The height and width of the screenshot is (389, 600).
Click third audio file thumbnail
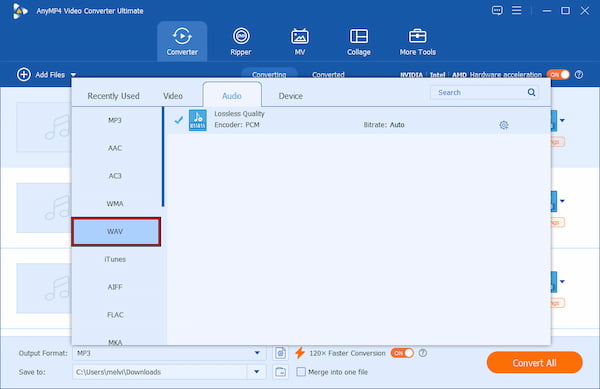point(44,288)
